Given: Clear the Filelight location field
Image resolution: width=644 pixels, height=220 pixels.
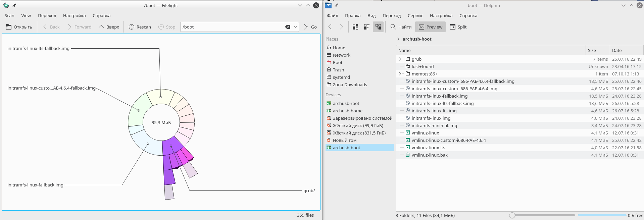Looking at the screenshot, I should [x=288, y=27].
